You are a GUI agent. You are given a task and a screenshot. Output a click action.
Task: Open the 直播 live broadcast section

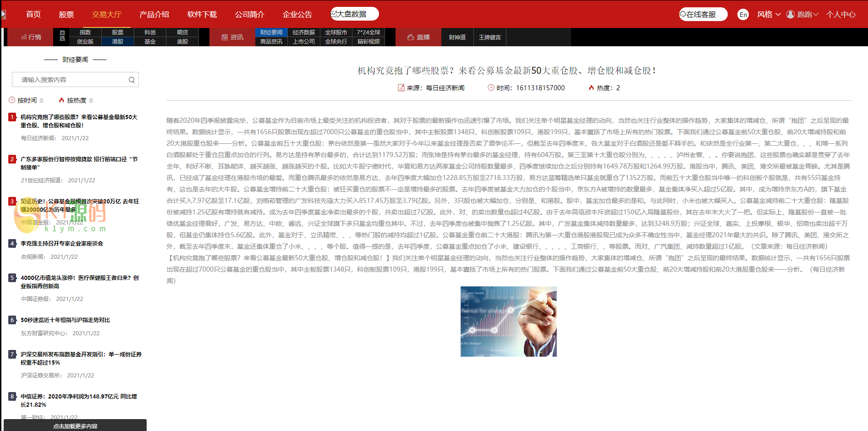click(418, 37)
